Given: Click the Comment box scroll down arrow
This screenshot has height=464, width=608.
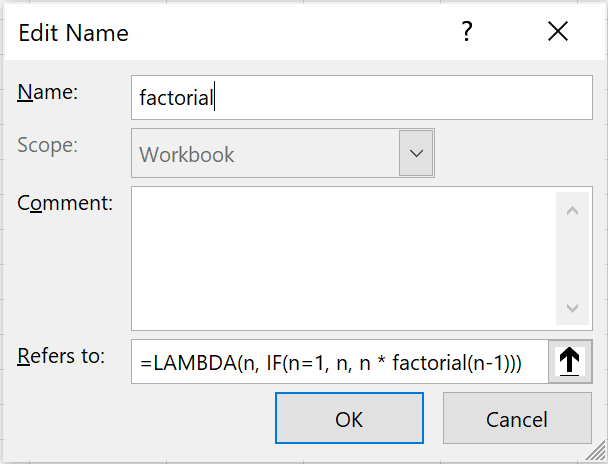Looking at the screenshot, I should pyautogui.click(x=572, y=309).
